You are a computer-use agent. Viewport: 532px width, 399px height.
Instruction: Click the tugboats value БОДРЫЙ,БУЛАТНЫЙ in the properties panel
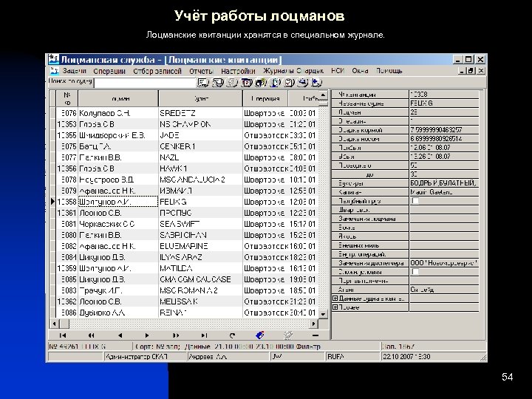click(443, 183)
